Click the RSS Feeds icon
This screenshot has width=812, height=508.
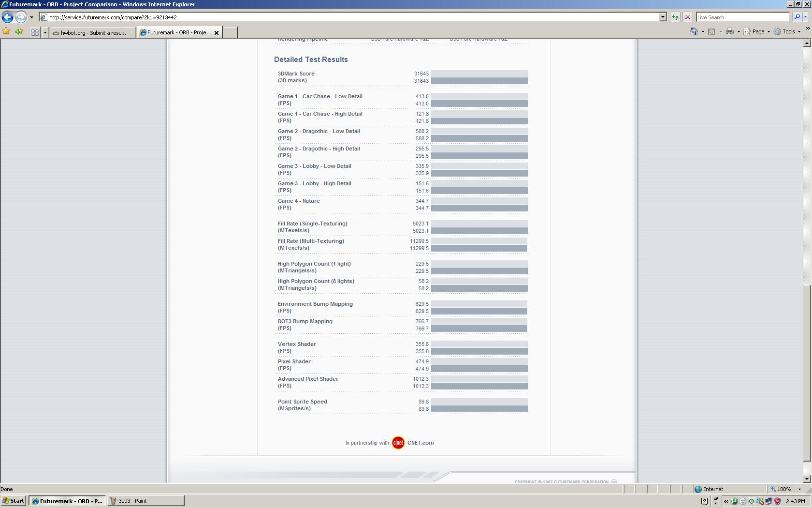coord(711,32)
